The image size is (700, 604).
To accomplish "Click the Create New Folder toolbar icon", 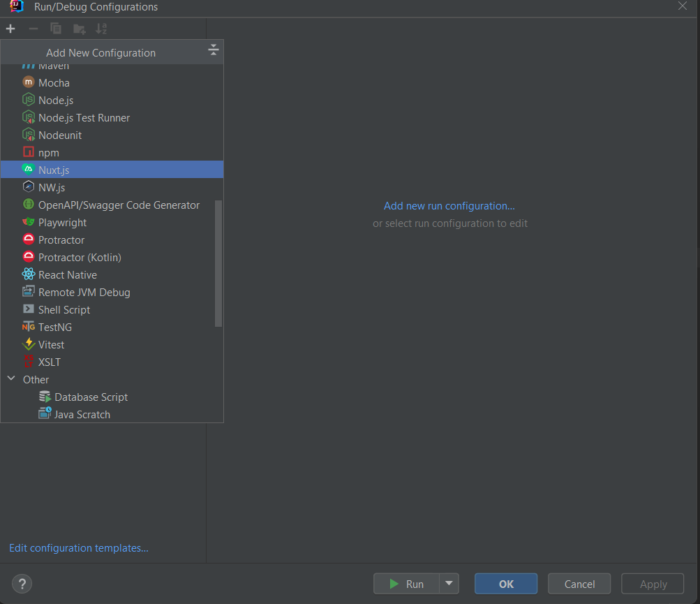I will tap(79, 29).
